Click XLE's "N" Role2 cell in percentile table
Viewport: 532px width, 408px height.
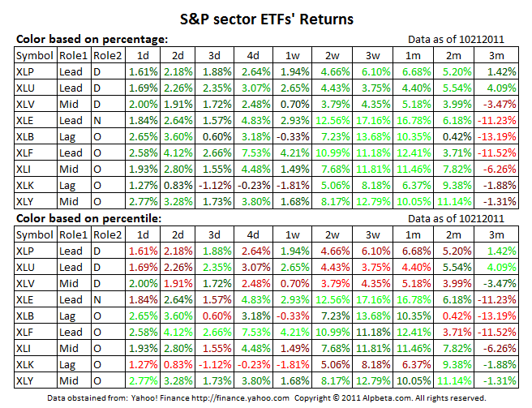coord(97,298)
